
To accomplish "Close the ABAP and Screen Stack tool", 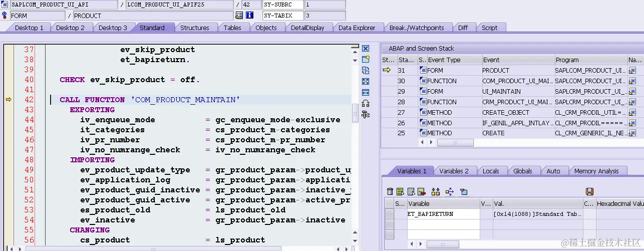I will (x=366, y=49).
